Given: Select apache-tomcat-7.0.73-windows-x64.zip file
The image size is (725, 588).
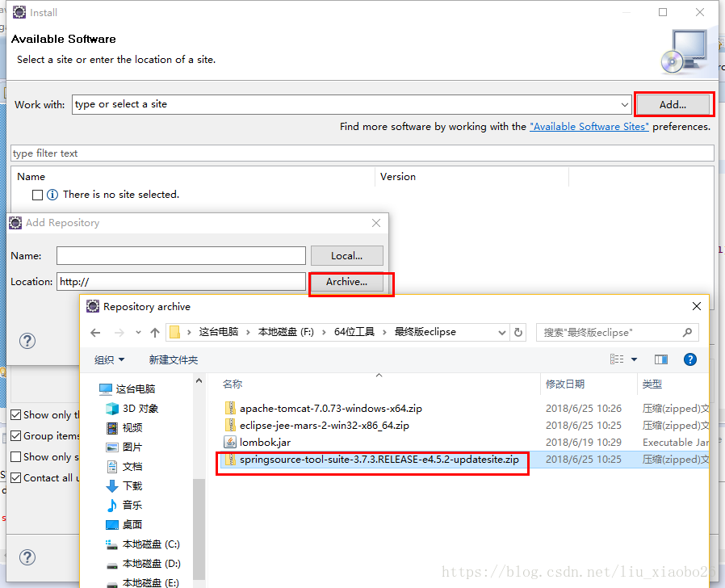Looking at the screenshot, I should [330, 409].
